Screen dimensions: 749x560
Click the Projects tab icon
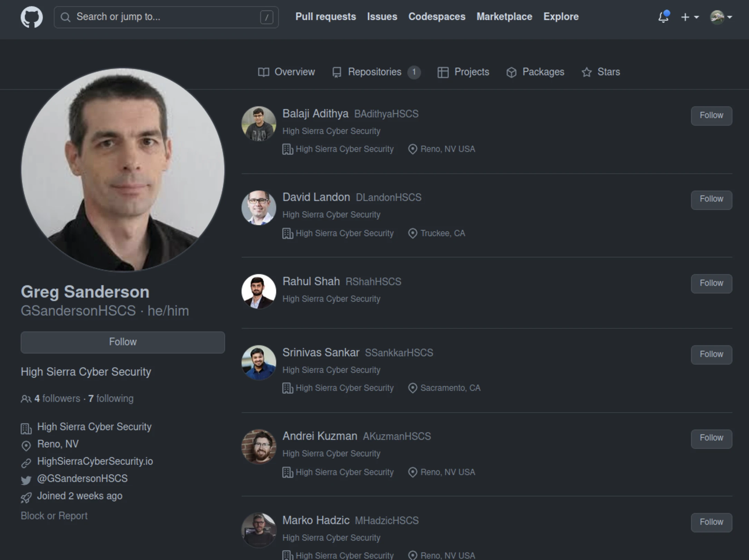tap(443, 72)
